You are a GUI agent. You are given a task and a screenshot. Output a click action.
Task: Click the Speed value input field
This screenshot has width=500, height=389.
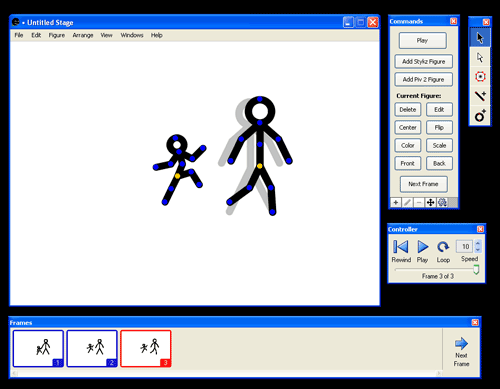coord(465,246)
